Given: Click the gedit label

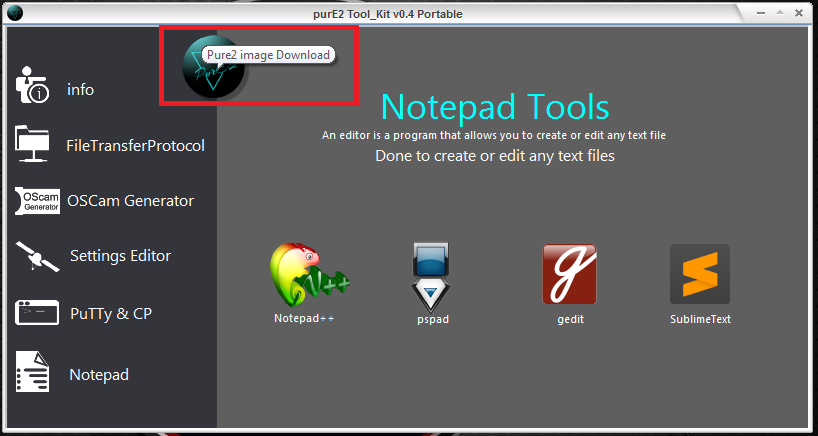Looking at the screenshot, I should click(570, 320).
